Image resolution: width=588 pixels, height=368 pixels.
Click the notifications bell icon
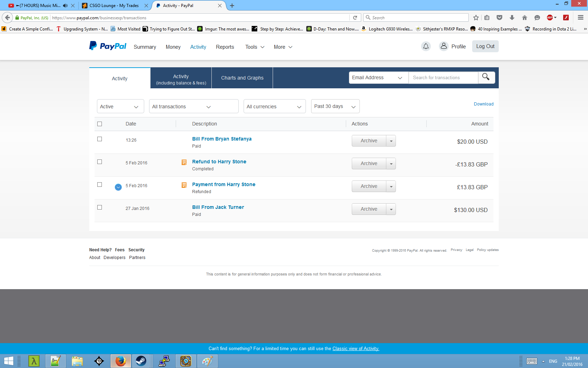click(x=426, y=46)
